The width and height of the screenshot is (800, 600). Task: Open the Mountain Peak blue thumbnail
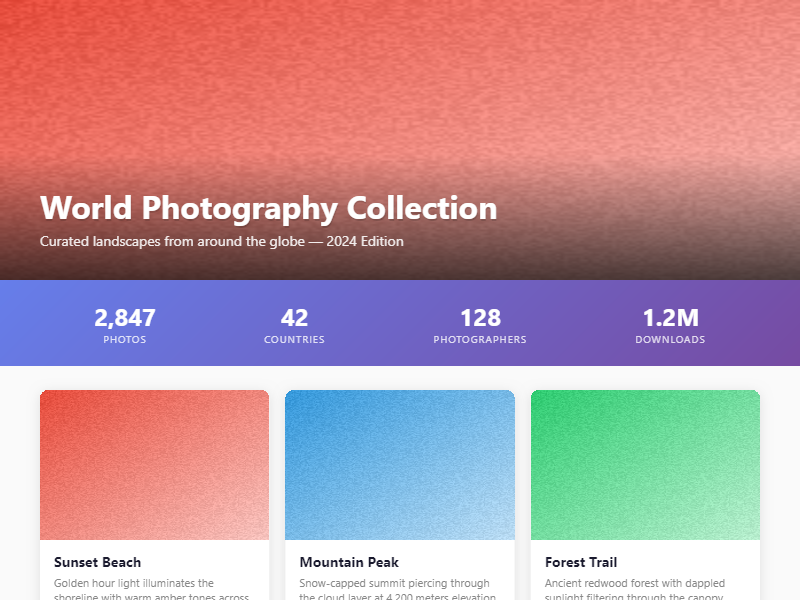pos(400,465)
